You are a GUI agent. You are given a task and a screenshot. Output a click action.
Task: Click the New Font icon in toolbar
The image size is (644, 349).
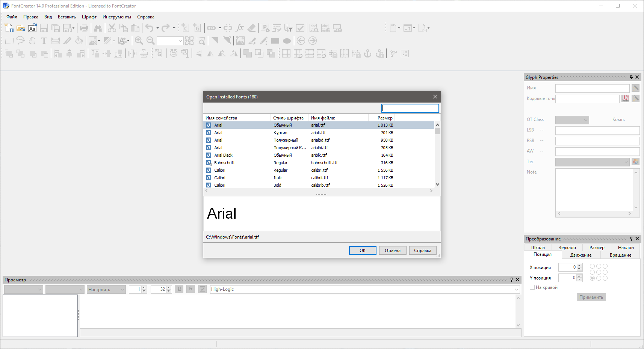[9, 28]
